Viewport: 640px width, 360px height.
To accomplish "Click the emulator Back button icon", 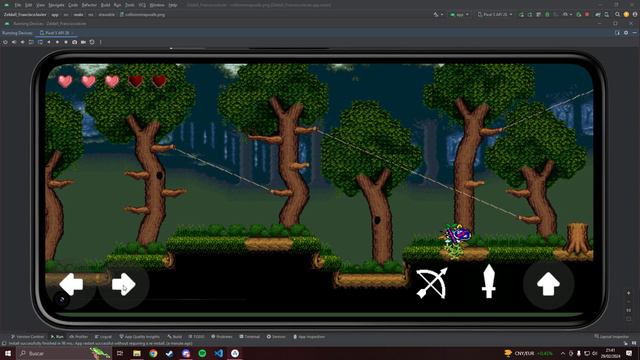I will tap(49, 42).
